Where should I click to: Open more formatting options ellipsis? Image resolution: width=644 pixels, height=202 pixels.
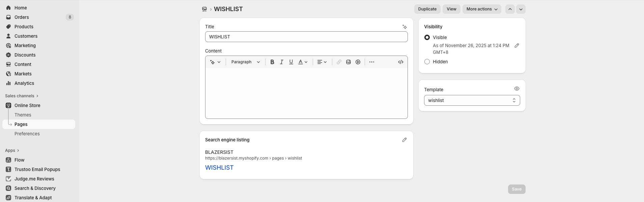click(372, 62)
